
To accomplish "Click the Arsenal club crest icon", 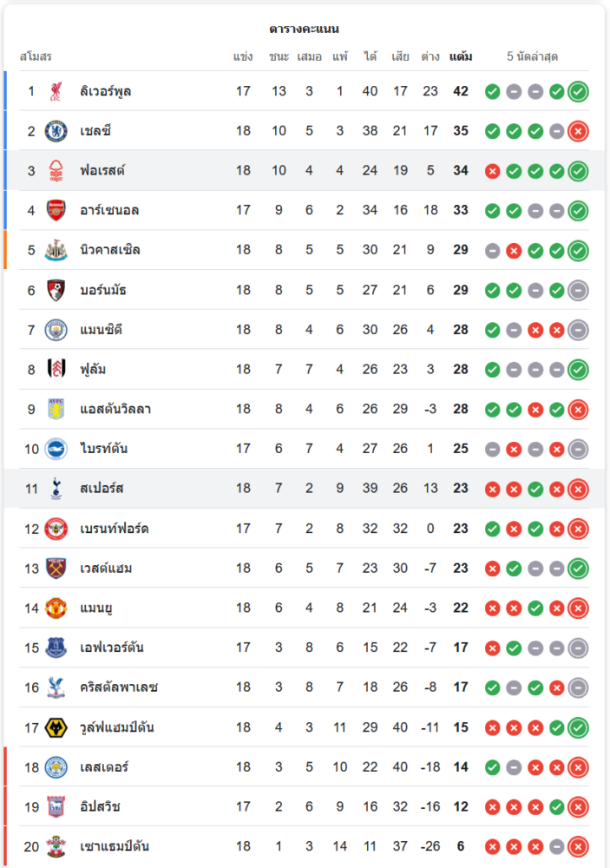I will [56, 210].
